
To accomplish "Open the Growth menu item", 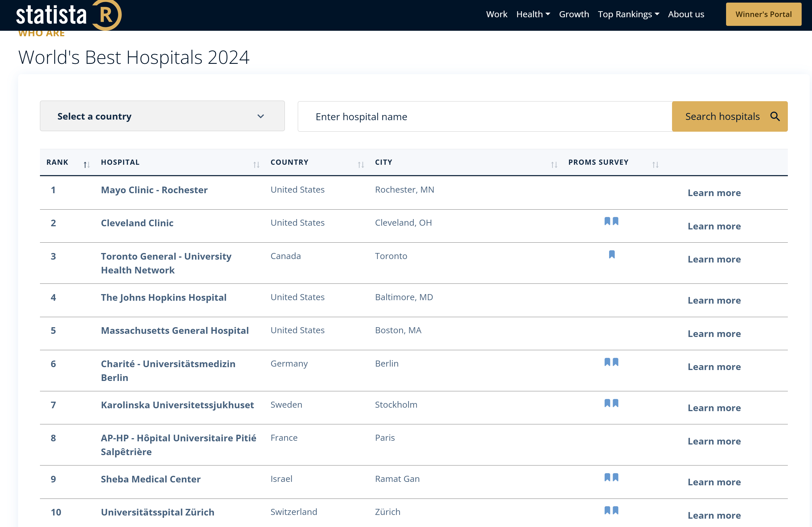I will [574, 14].
